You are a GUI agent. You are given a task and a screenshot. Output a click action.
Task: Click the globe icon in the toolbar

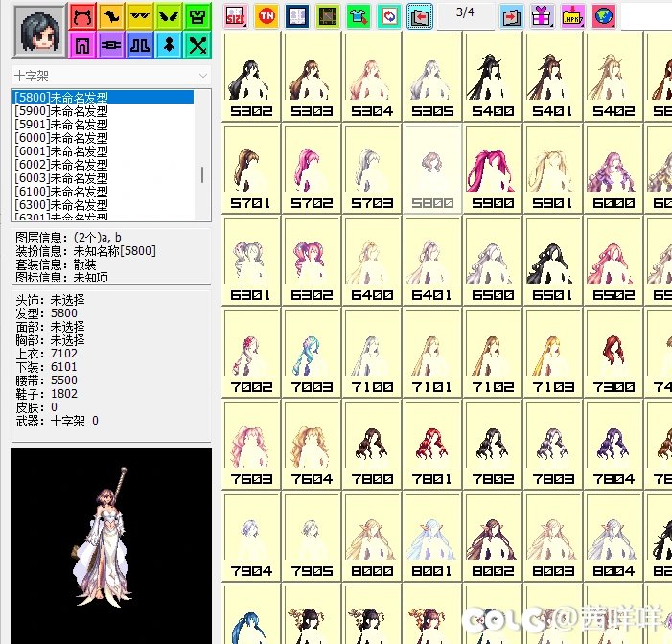[x=603, y=16]
